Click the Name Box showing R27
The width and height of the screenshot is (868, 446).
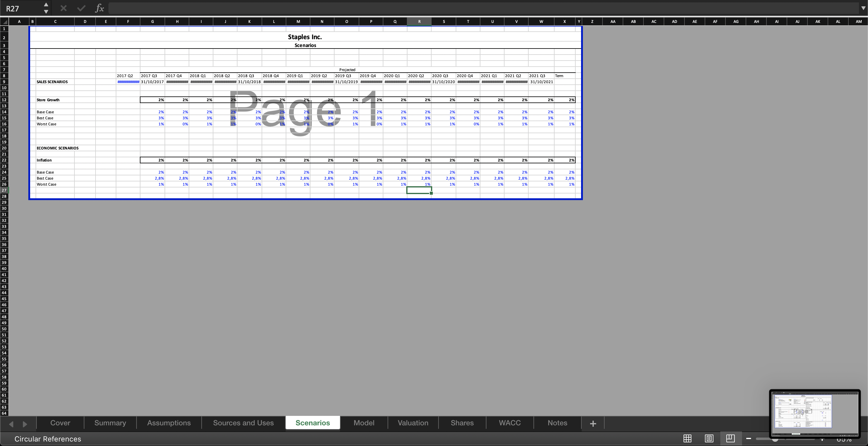click(22, 8)
